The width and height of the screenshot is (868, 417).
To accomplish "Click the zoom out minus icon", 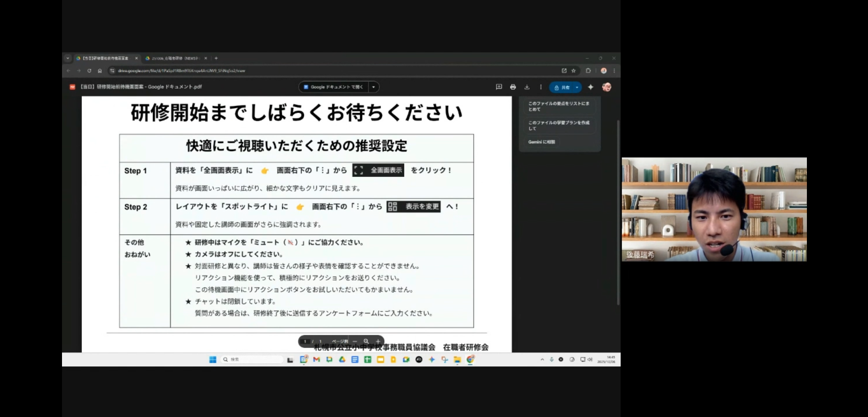I will [x=355, y=341].
